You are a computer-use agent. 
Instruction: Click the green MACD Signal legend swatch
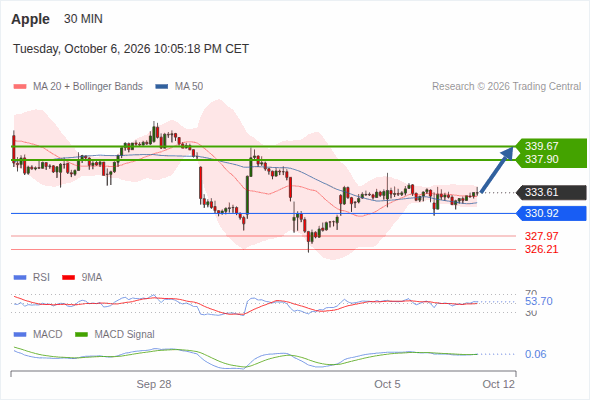point(81,335)
